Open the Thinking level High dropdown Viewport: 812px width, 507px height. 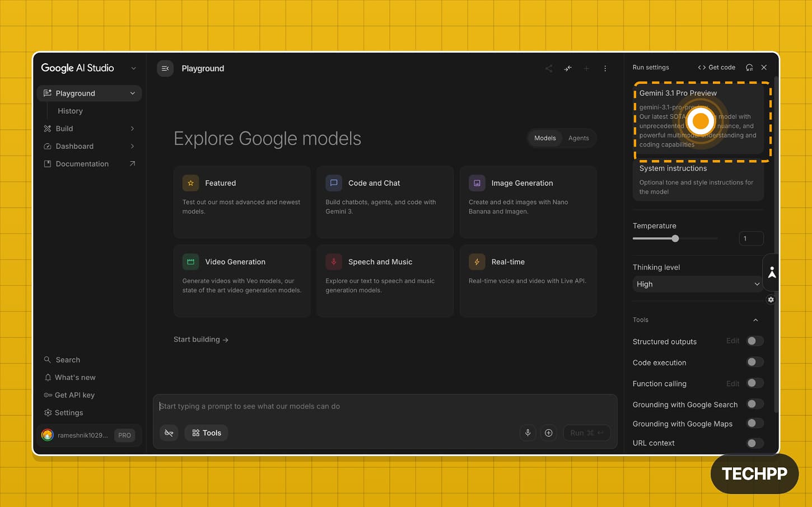[x=698, y=284]
